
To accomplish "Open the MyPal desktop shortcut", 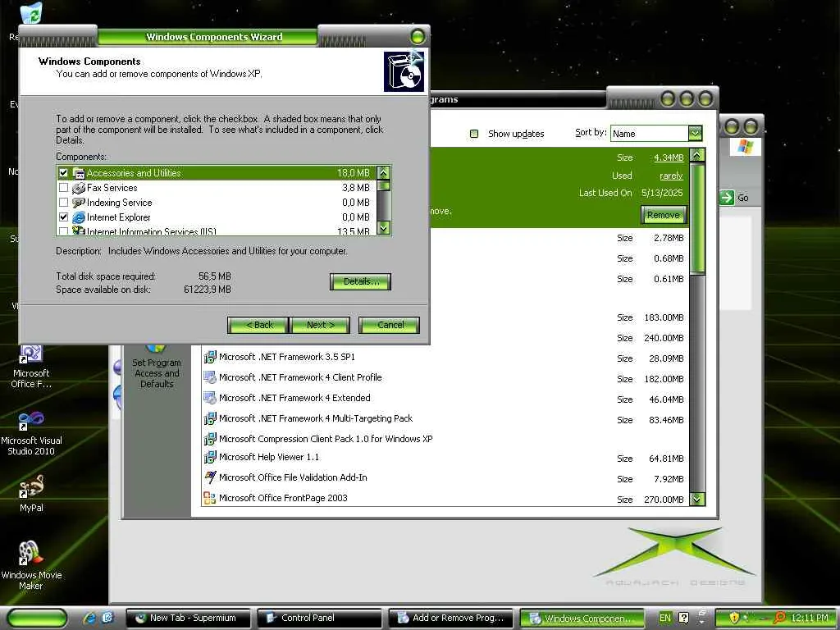I will (31, 494).
